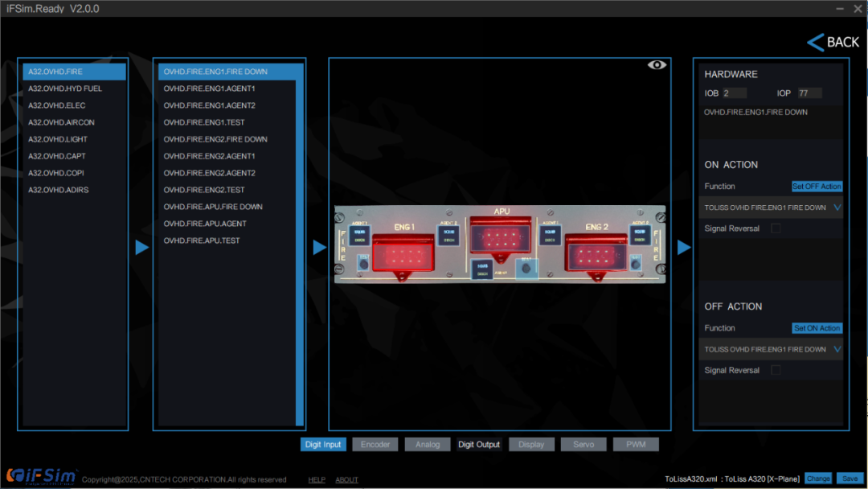The width and height of the screenshot is (868, 489).
Task: Enable Signal Reversal under ON ACTION
Action: [776, 228]
